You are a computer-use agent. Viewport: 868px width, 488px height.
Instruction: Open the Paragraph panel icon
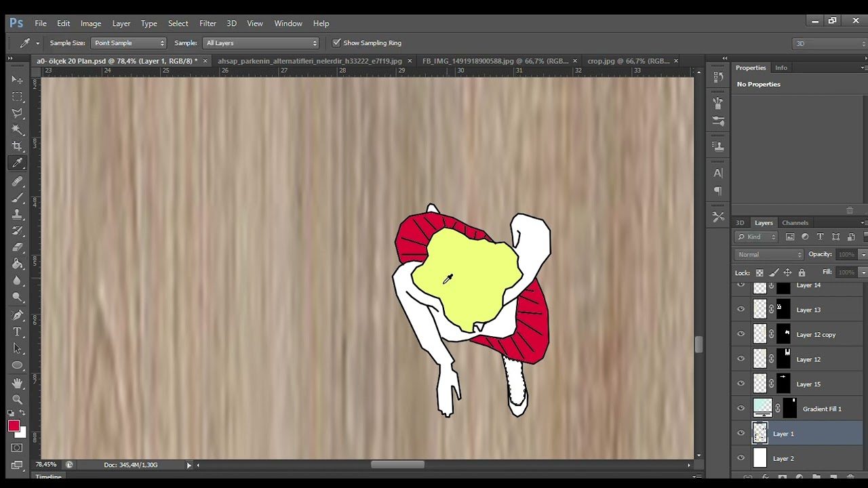718,190
